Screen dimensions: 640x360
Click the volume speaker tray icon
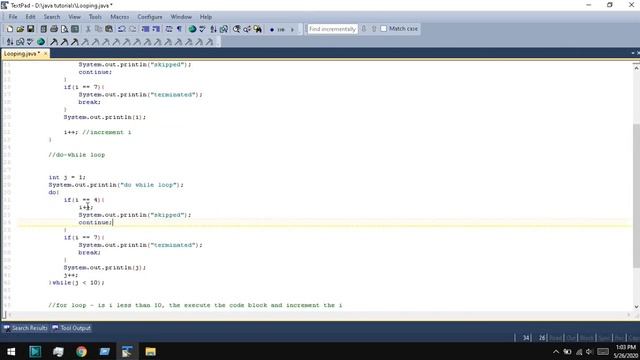click(x=589, y=351)
